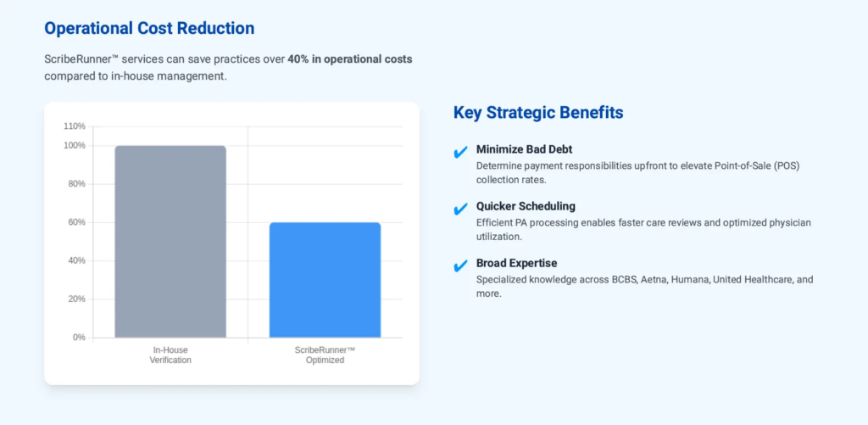Image resolution: width=868 pixels, height=425 pixels.
Task: Select the Broad Expertise title
Action: coord(516,263)
